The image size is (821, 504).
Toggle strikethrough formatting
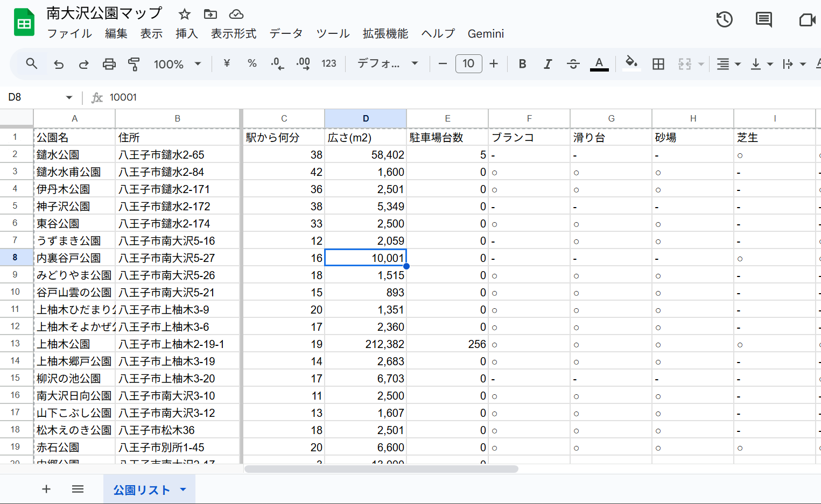573,64
